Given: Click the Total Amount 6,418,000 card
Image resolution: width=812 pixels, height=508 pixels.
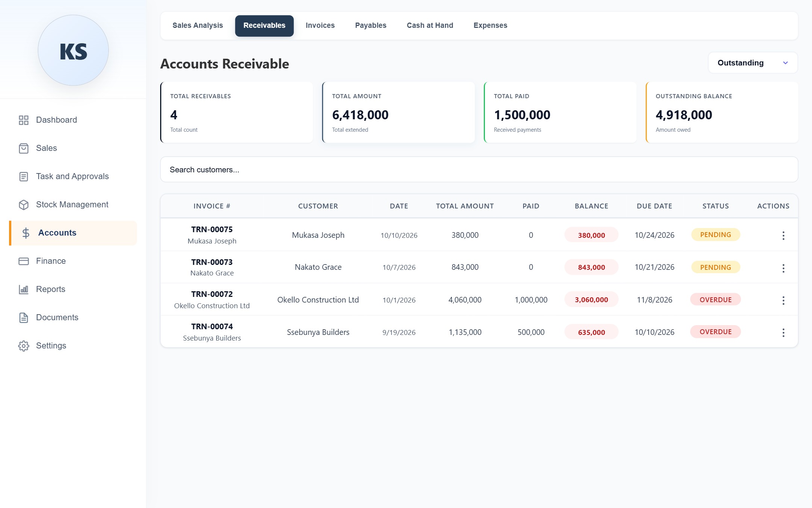Looking at the screenshot, I should (398, 113).
